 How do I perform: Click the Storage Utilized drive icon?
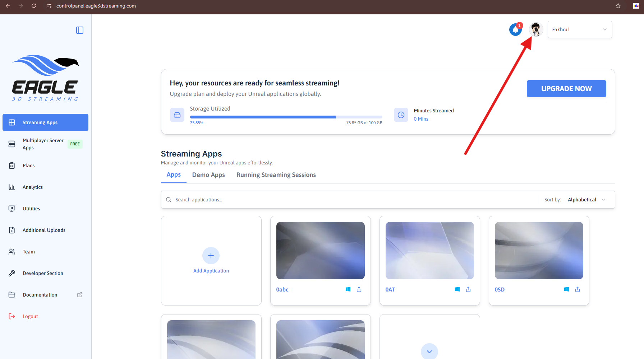click(177, 115)
